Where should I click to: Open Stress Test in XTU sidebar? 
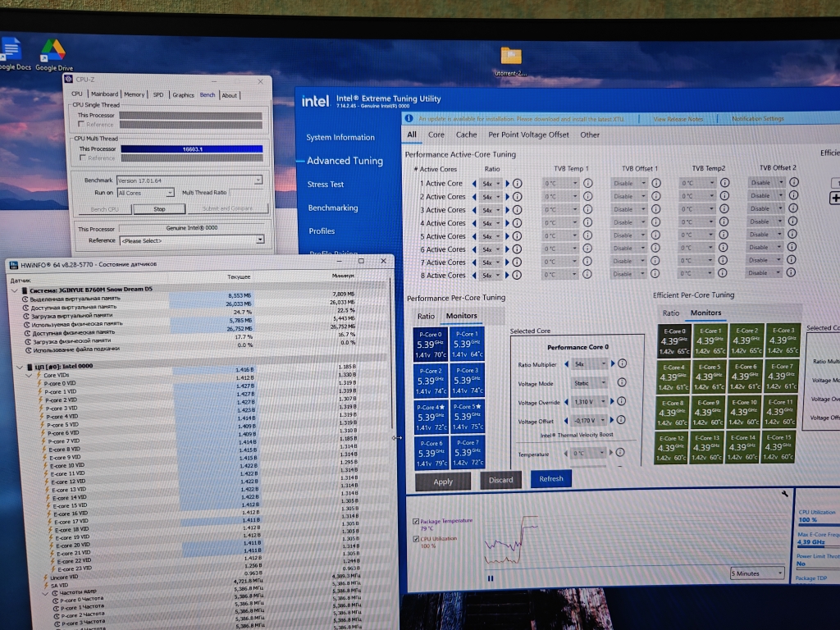[326, 185]
